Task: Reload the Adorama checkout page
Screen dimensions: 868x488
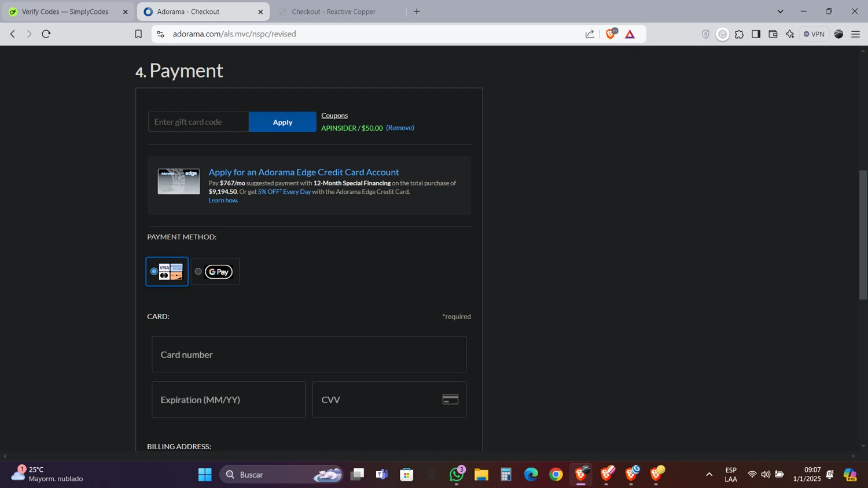Action: click(46, 34)
